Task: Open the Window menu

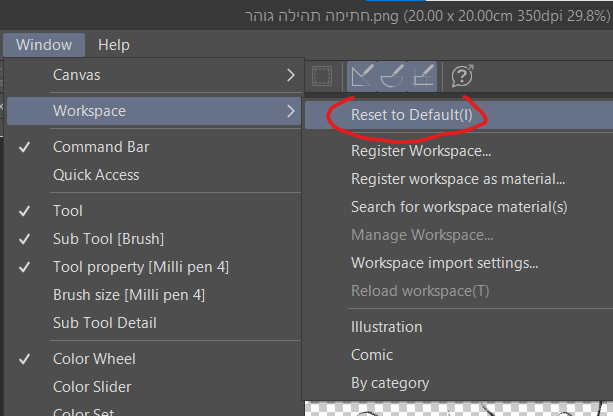Action: point(44,45)
